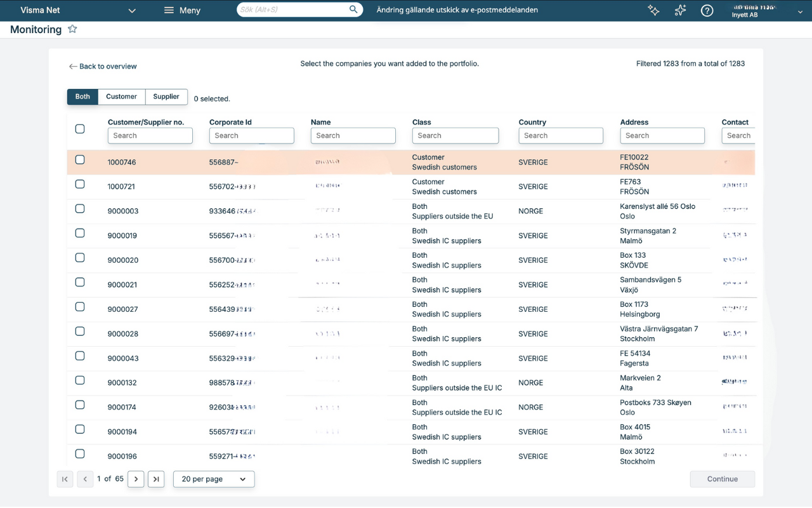This screenshot has width=812, height=508.
Task: Click the Back to overview link
Action: (103, 66)
